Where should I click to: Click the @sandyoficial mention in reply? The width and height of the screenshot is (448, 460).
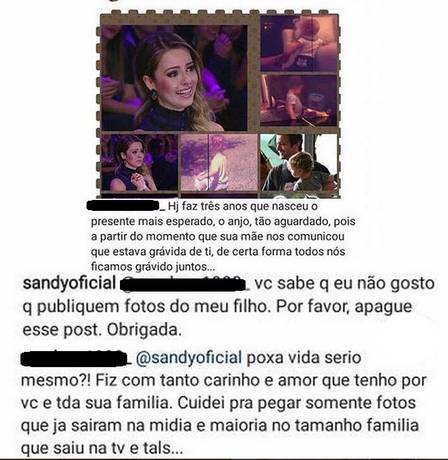[189, 358]
